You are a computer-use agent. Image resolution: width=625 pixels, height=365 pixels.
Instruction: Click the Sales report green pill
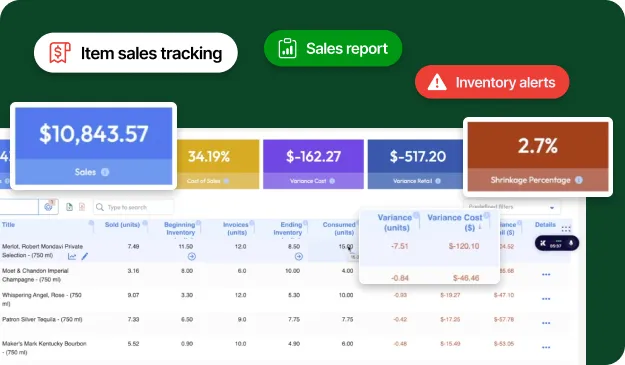click(x=333, y=48)
